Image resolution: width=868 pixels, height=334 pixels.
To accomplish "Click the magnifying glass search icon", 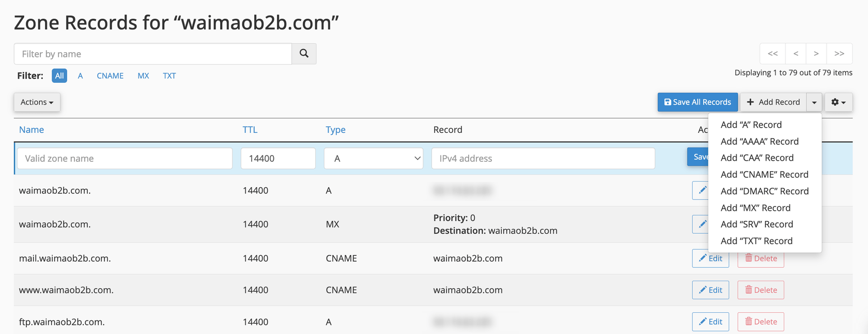I will pyautogui.click(x=304, y=54).
